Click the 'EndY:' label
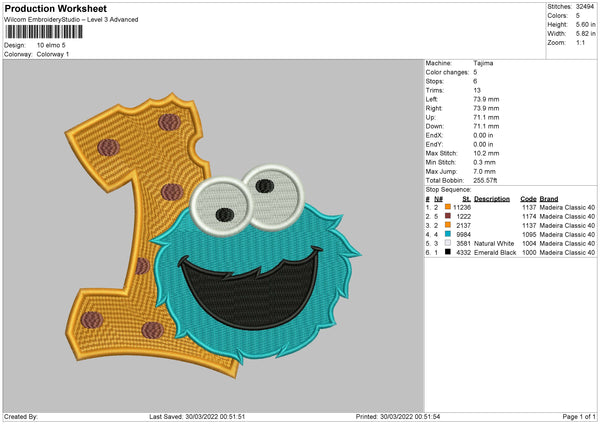The height and width of the screenshot is (424, 600). pos(434,144)
